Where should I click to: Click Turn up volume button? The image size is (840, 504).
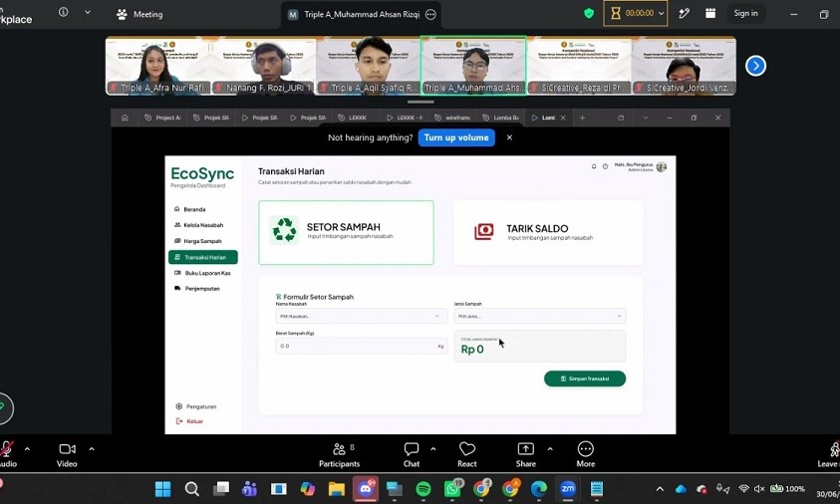point(456,137)
